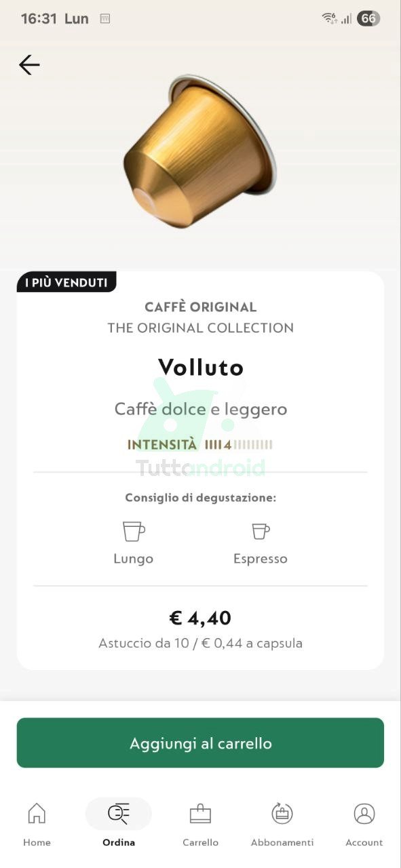Open the Carrello shopping bag icon
Viewport: 401px width, 868px height.
click(x=200, y=813)
